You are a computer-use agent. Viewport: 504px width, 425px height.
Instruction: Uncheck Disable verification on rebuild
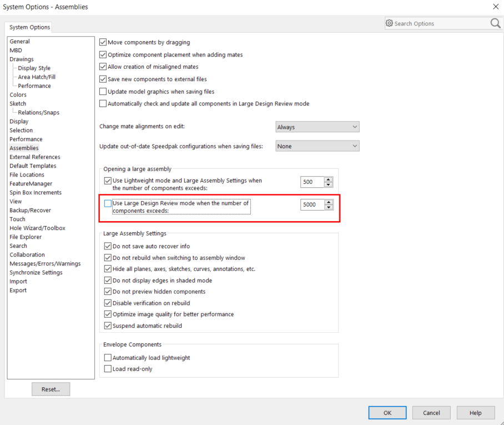tap(108, 303)
